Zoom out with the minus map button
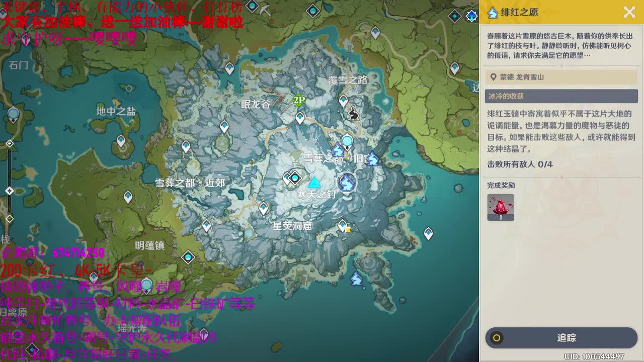This screenshot has width=644, height=362. [10, 219]
